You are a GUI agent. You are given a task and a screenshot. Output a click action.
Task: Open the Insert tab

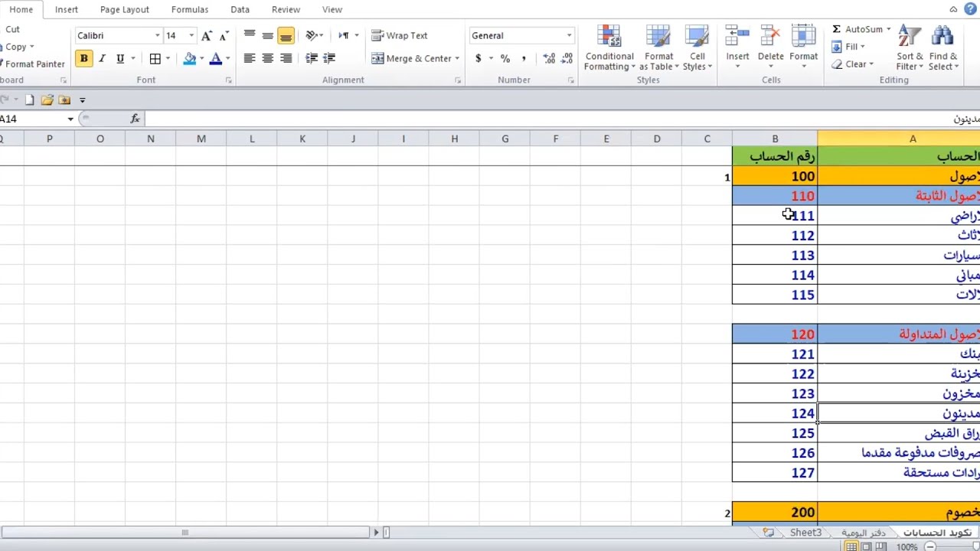pos(67,9)
